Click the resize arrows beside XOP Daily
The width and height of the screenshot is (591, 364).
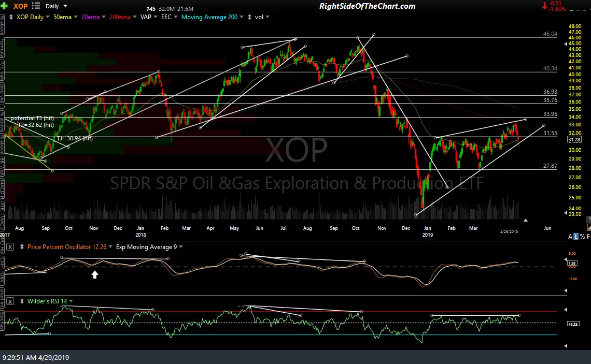11,17
